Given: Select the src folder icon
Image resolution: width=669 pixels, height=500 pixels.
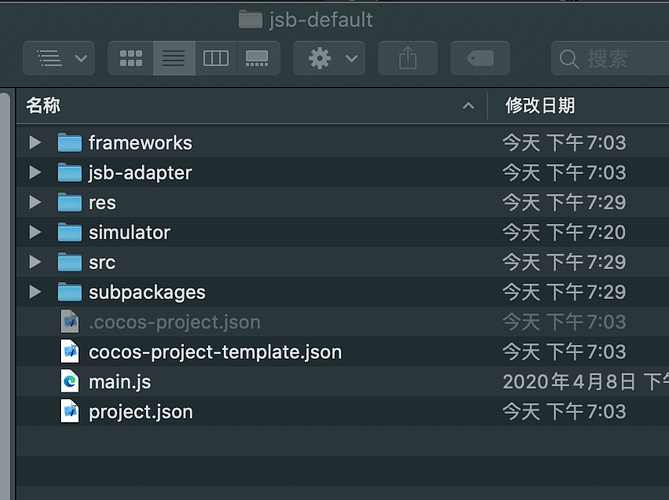Looking at the screenshot, I should (x=69, y=262).
